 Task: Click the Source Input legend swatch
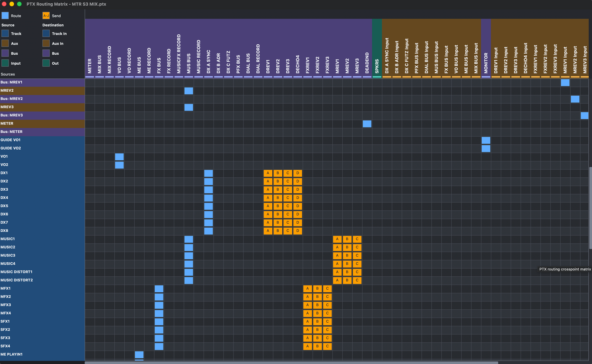[x=5, y=63]
